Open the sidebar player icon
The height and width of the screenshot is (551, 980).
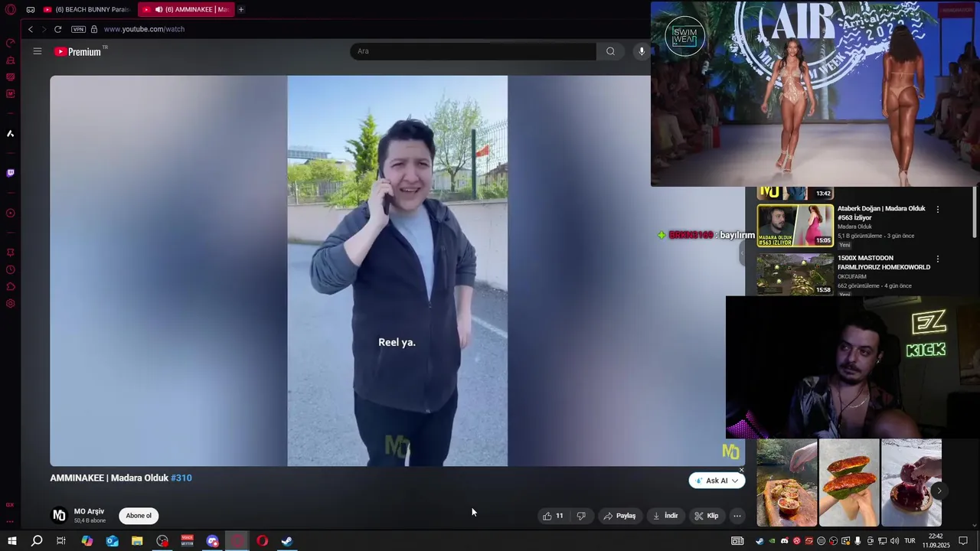pos(11,214)
